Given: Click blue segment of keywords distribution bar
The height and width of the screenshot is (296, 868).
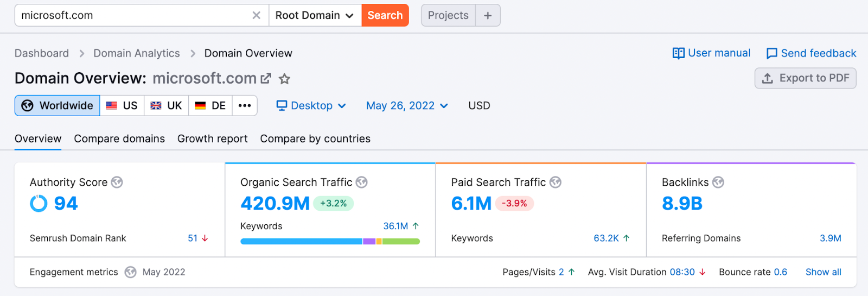Looking at the screenshot, I should (301, 241).
